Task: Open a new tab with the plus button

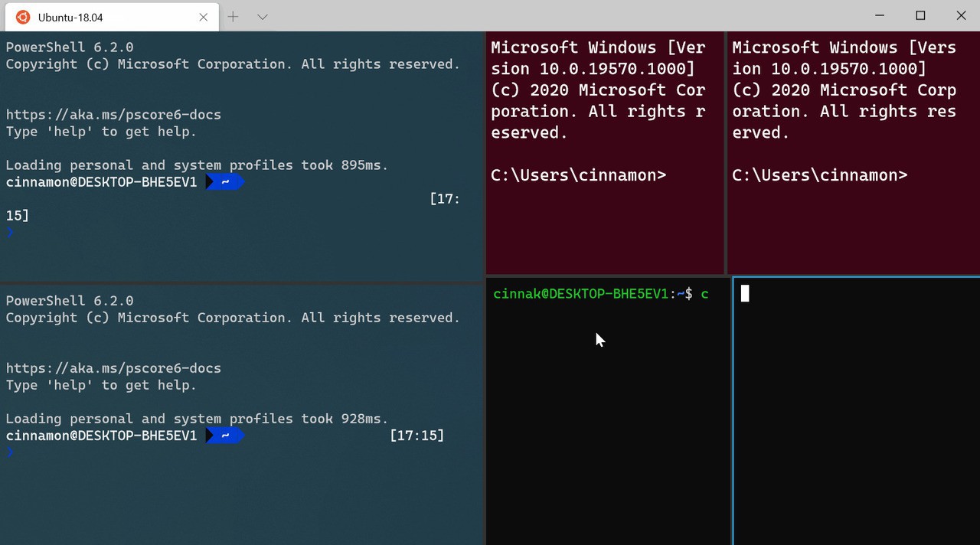Action: coord(233,17)
